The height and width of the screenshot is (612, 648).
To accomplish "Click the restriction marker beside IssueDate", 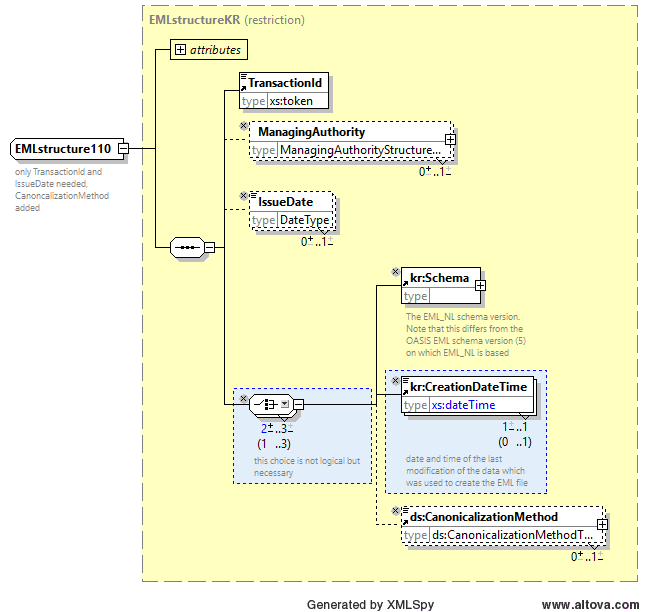I will [x=244, y=195].
